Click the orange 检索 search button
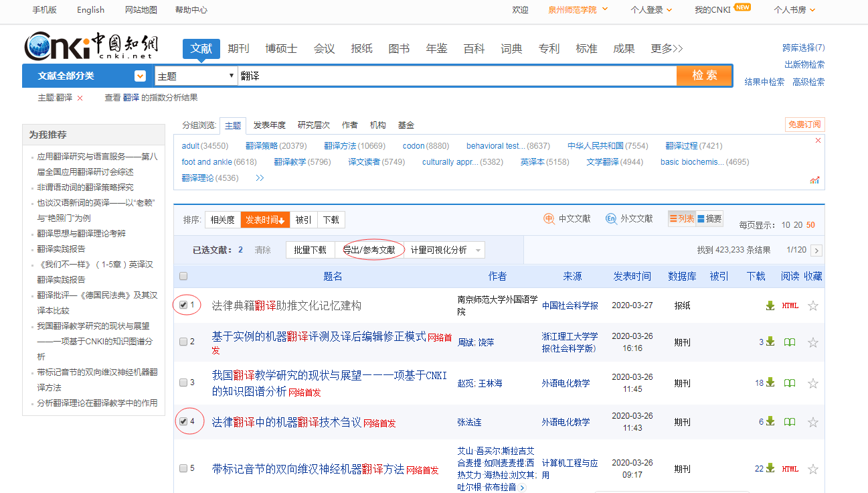The image size is (868, 493). (704, 76)
